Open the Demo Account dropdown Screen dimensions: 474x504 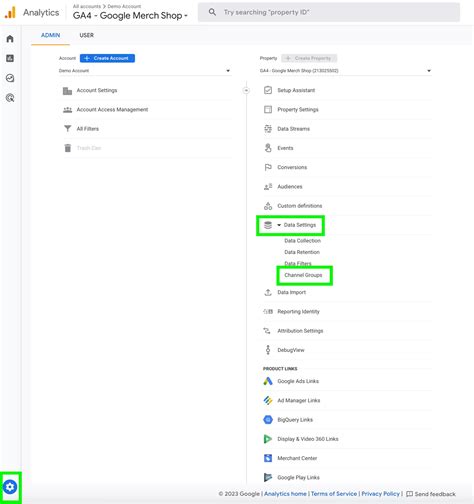point(144,71)
